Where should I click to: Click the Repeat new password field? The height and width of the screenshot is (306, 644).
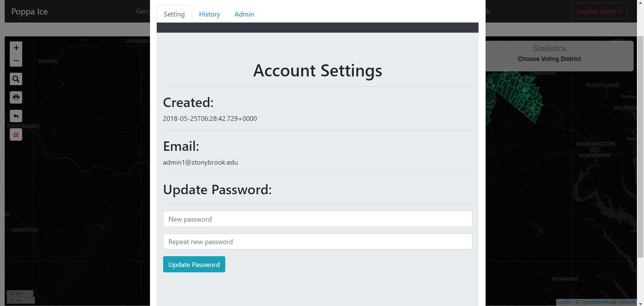(317, 241)
